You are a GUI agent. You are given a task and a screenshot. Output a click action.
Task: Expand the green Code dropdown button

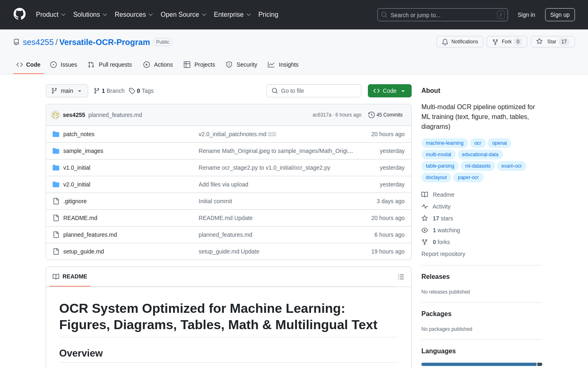click(390, 91)
